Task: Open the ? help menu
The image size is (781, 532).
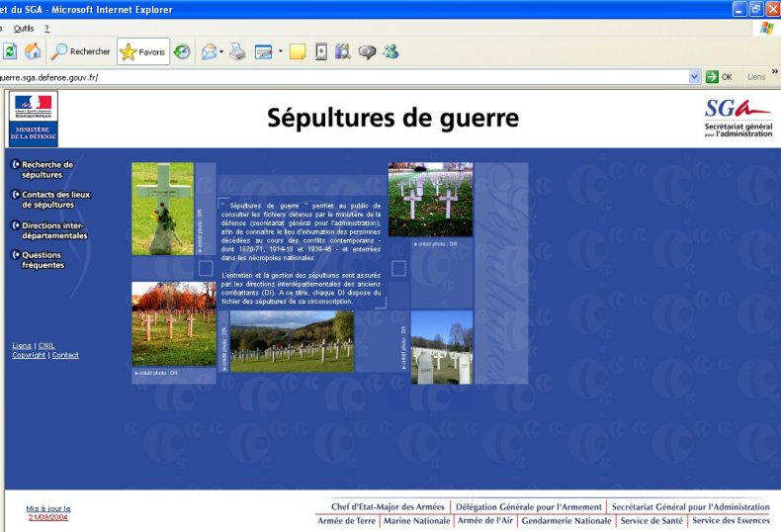Action: 46,29
